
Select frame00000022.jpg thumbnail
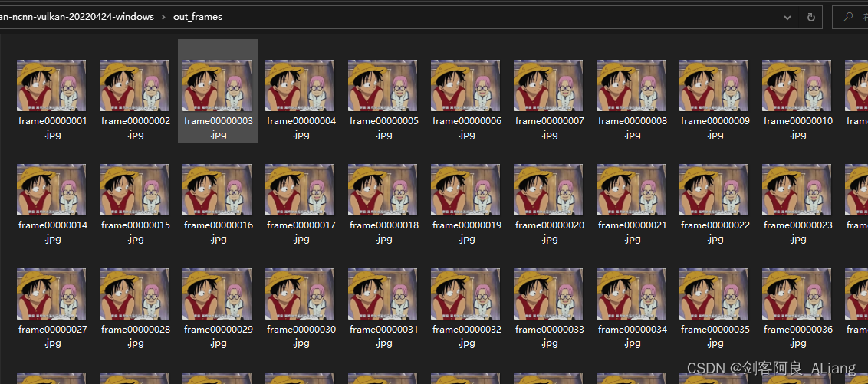(714, 190)
